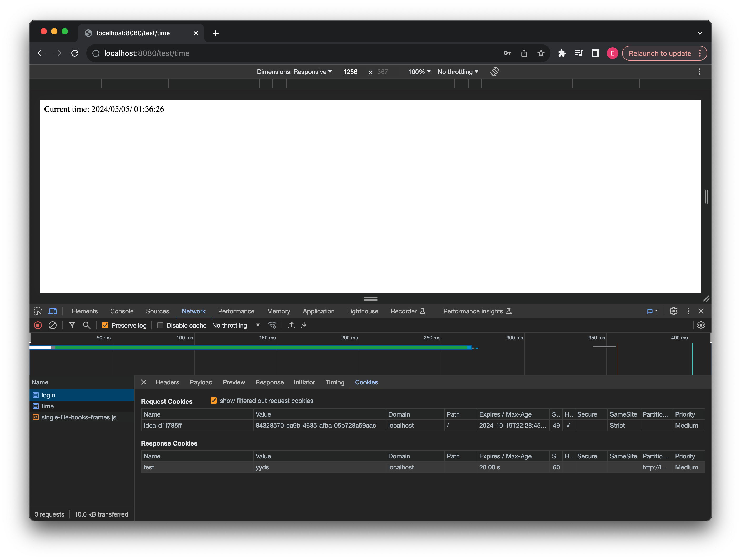741x560 pixels.
Task: Toggle show filtered out request cookies
Action: tap(213, 401)
